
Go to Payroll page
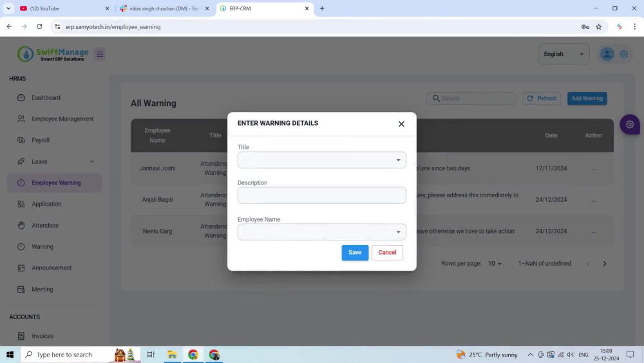coord(41,140)
